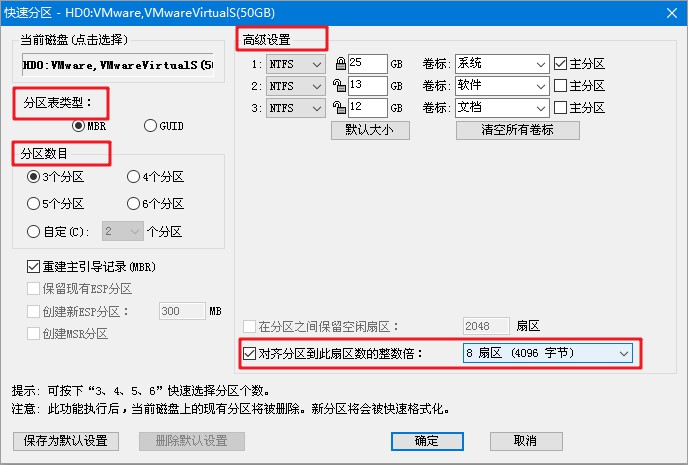Enable 主分区 checkbox for partition 2
Screen dimensions: 688x465
(560, 86)
